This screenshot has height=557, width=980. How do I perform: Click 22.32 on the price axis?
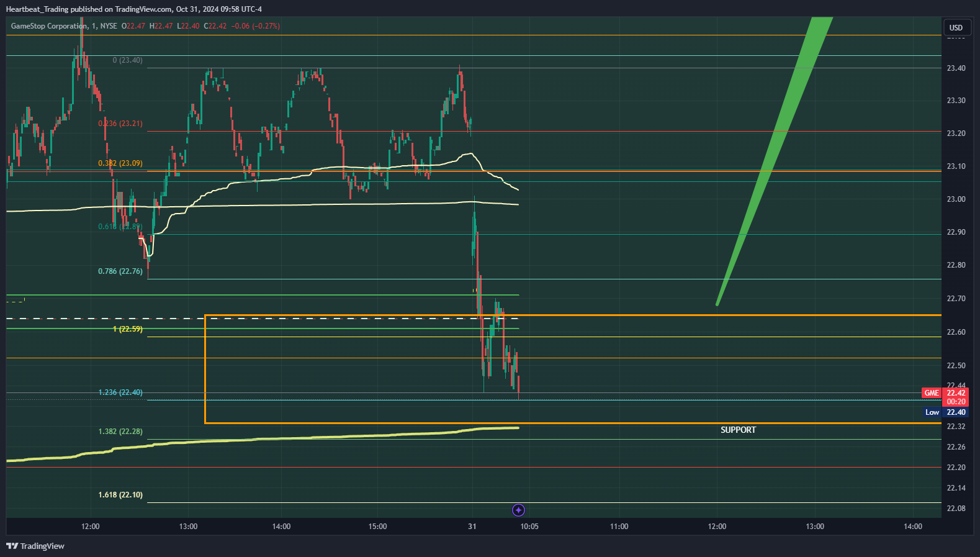point(956,427)
